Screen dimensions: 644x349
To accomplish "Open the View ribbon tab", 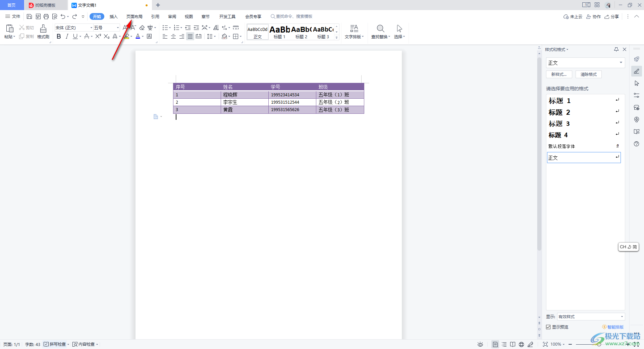I will [189, 16].
